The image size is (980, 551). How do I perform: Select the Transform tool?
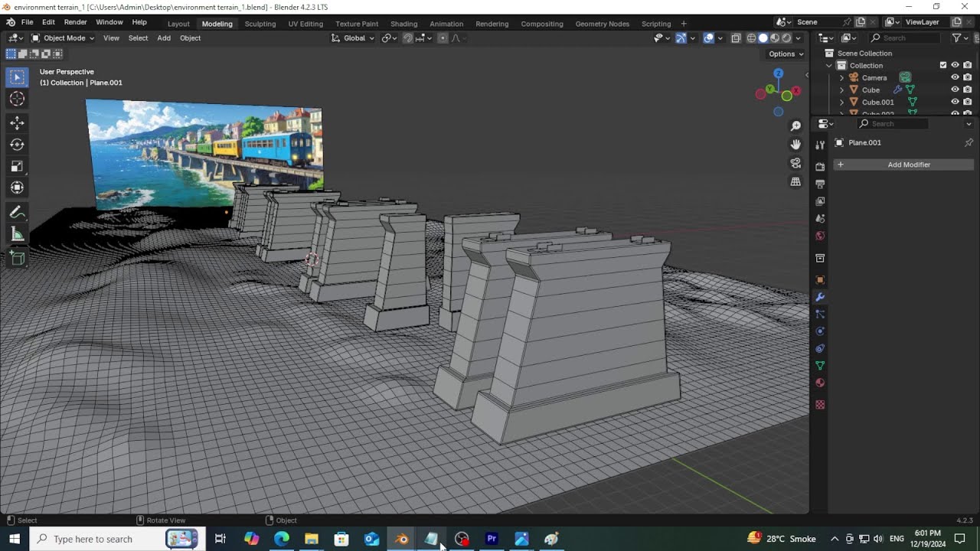17,187
